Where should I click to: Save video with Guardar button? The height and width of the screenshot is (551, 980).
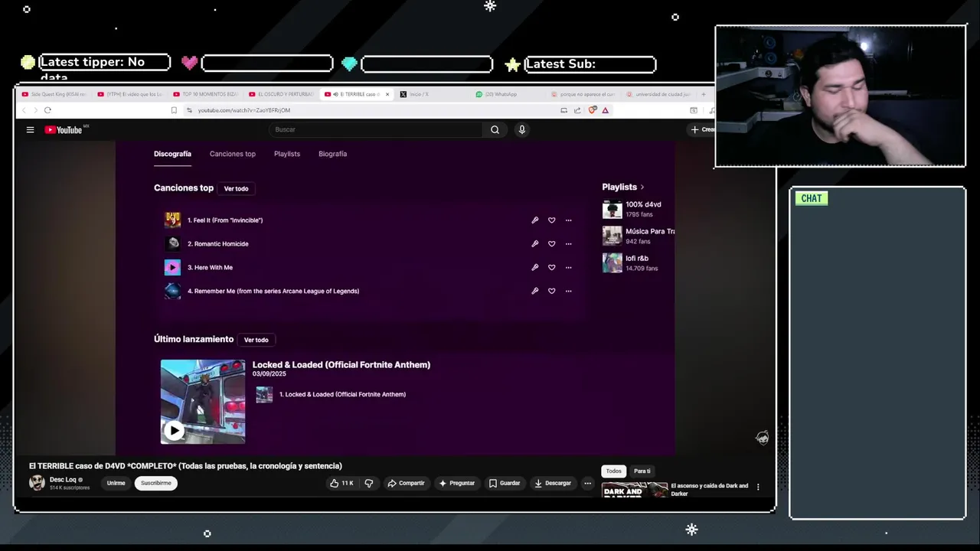[x=505, y=483]
